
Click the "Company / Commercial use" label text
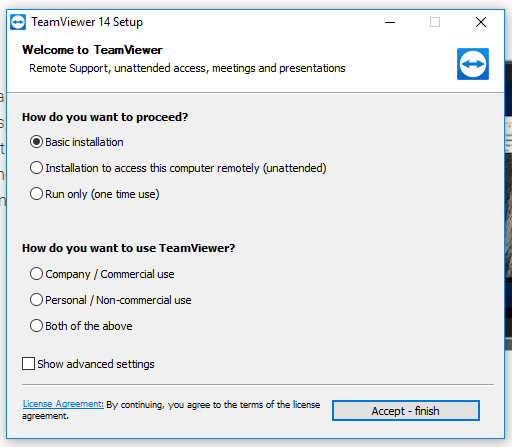click(110, 274)
